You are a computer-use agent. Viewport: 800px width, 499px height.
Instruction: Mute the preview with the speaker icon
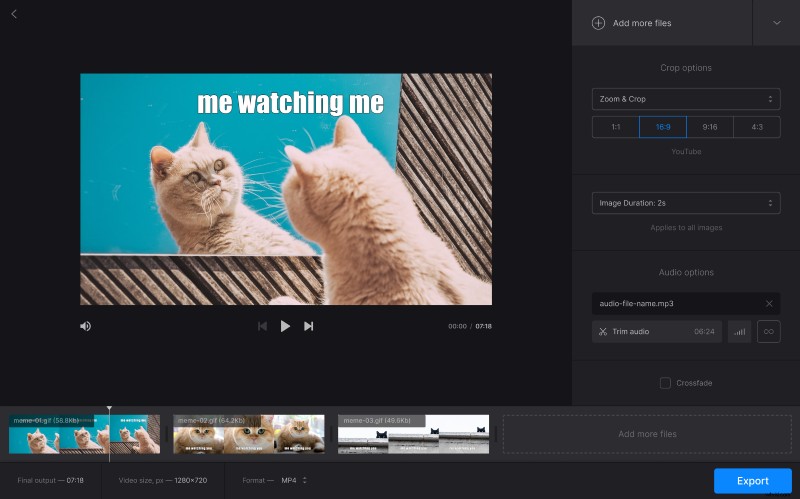(x=86, y=326)
